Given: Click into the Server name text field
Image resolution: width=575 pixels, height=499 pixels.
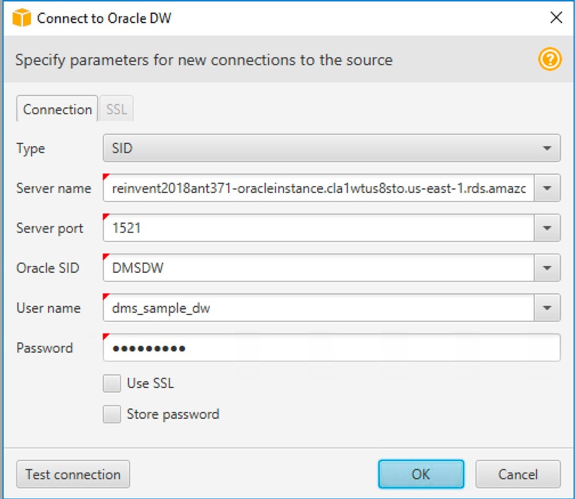Looking at the screenshot, I should pos(319,188).
